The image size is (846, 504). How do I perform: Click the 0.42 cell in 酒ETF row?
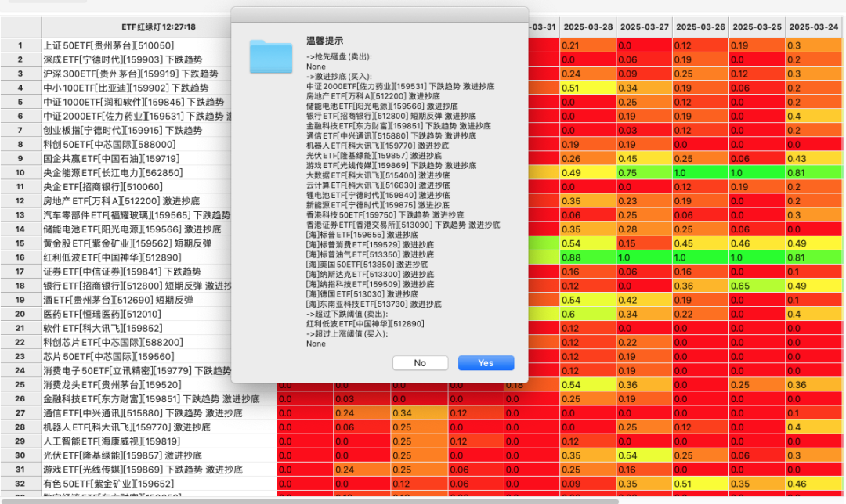click(644, 300)
